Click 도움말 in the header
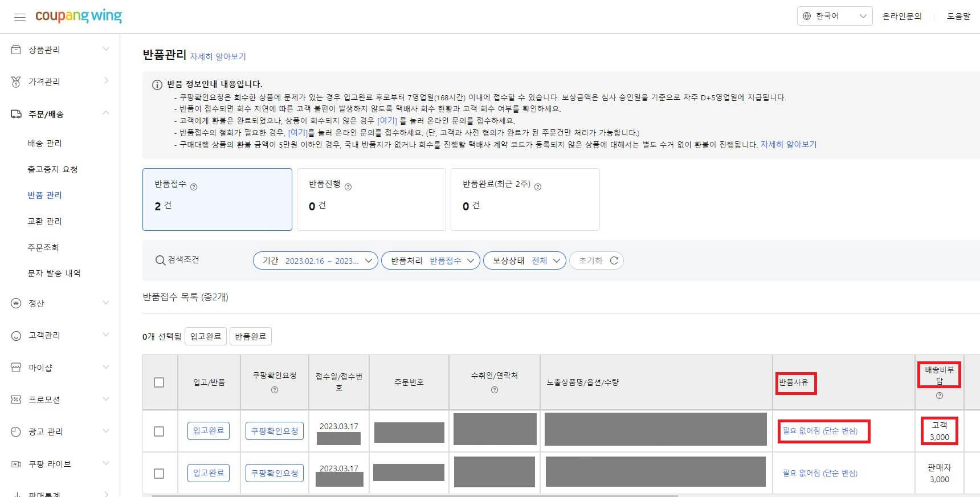 [958, 16]
